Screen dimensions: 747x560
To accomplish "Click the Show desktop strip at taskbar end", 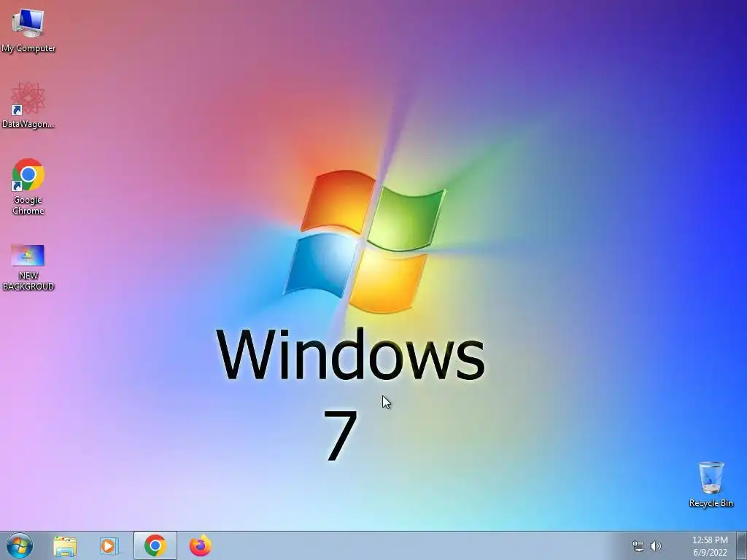I will pyautogui.click(x=742, y=545).
